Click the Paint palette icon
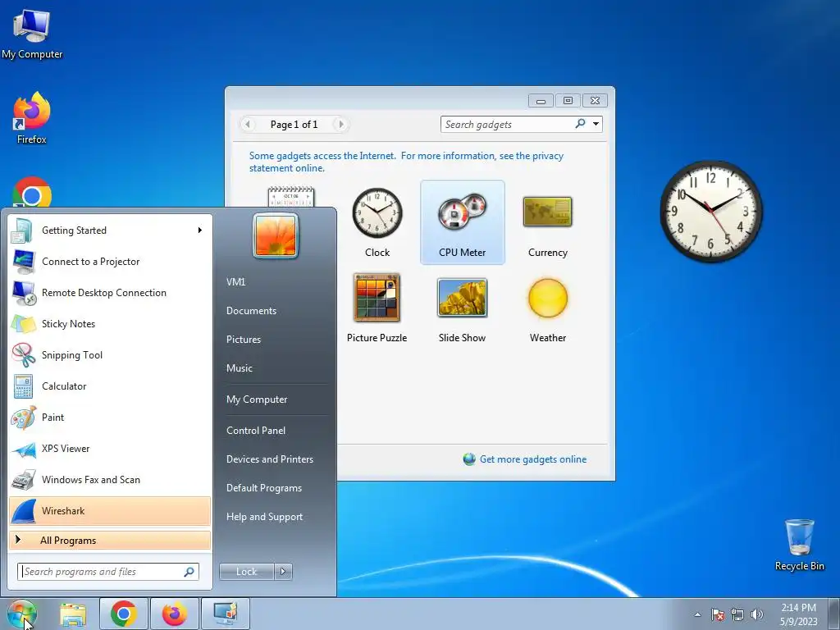Viewport: 840px width, 630px height. click(24, 418)
